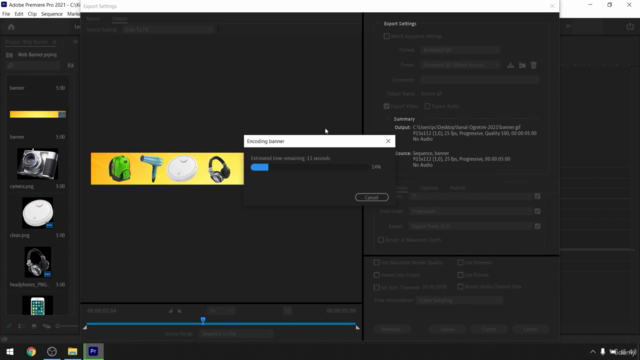
Task: Select the clean.png thumbnail
Action: click(38, 213)
